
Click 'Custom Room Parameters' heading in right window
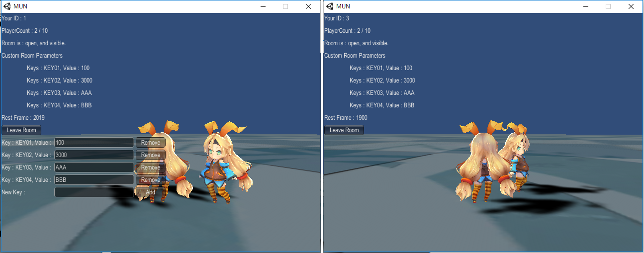(355, 56)
